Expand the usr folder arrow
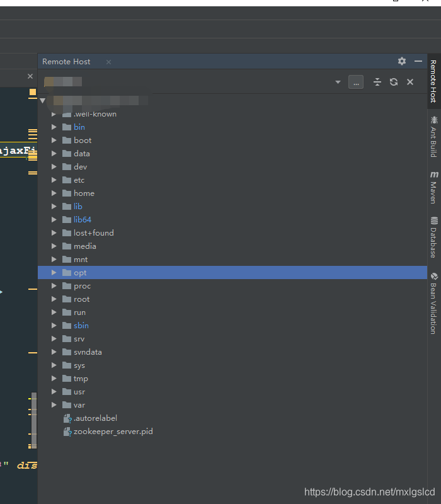Image resolution: width=441 pixels, height=504 pixels. coord(54,391)
